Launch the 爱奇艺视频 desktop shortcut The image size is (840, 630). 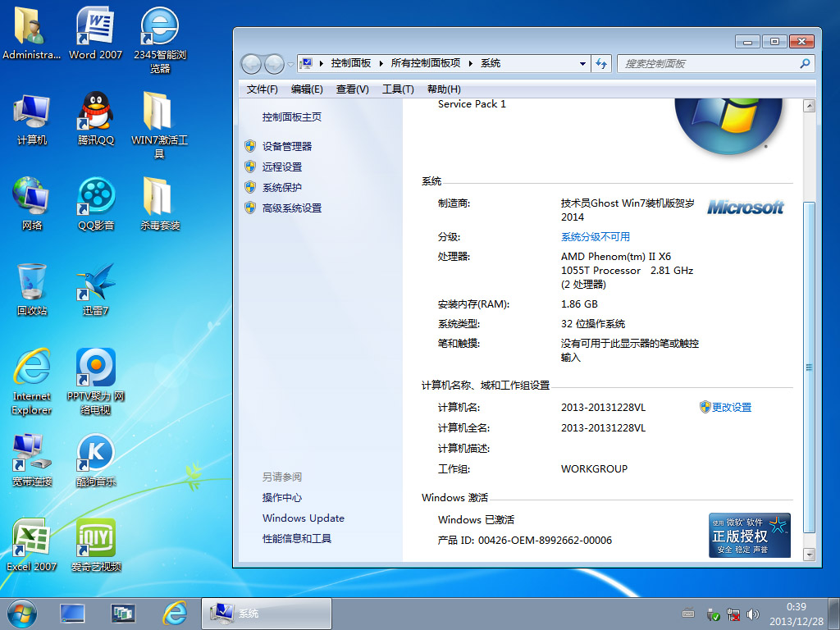pyautogui.click(x=95, y=546)
